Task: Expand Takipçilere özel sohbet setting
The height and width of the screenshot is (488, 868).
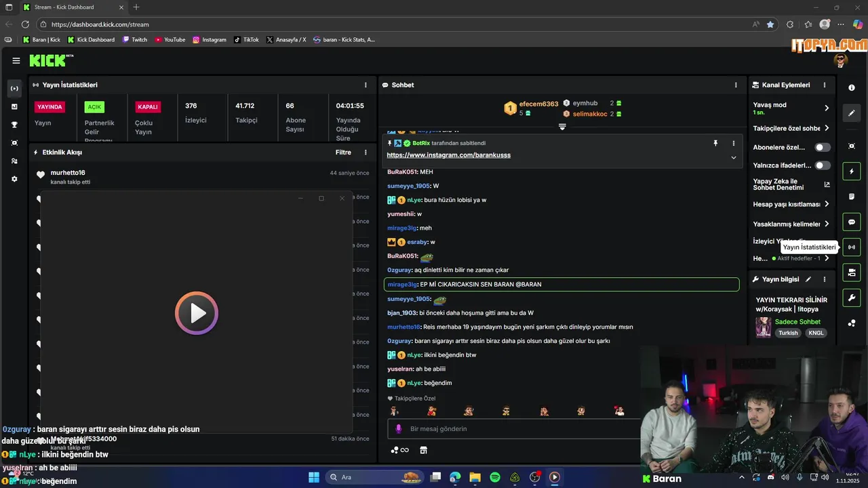Action: [x=791, y=128]
